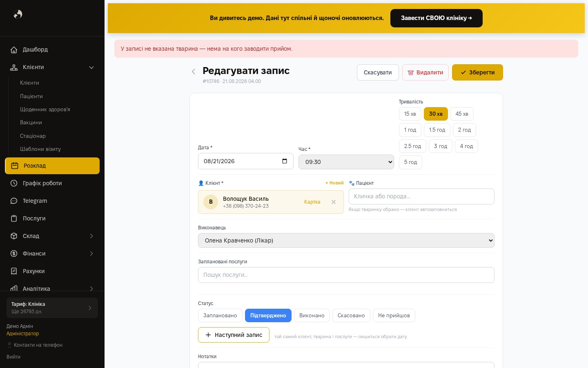The width and height of the screenshot is (588, 368).
Task: Go to Вакцини in the sidebar
Action: [31, 122]
